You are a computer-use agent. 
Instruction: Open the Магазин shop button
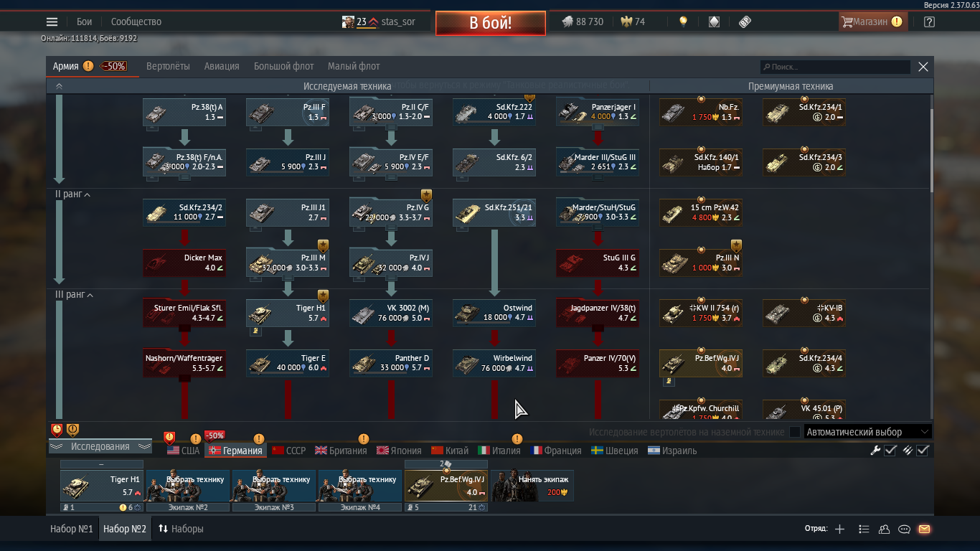[x=873, y=22]
